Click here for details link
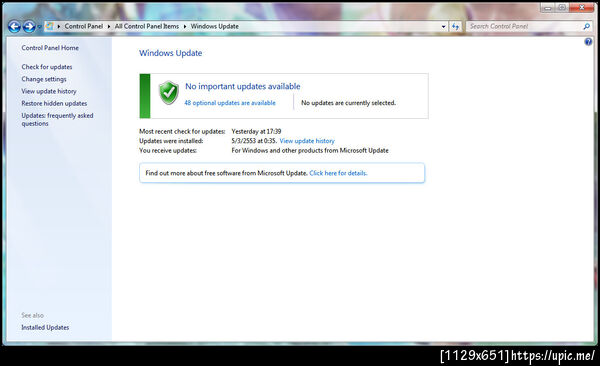 (338, 173)
